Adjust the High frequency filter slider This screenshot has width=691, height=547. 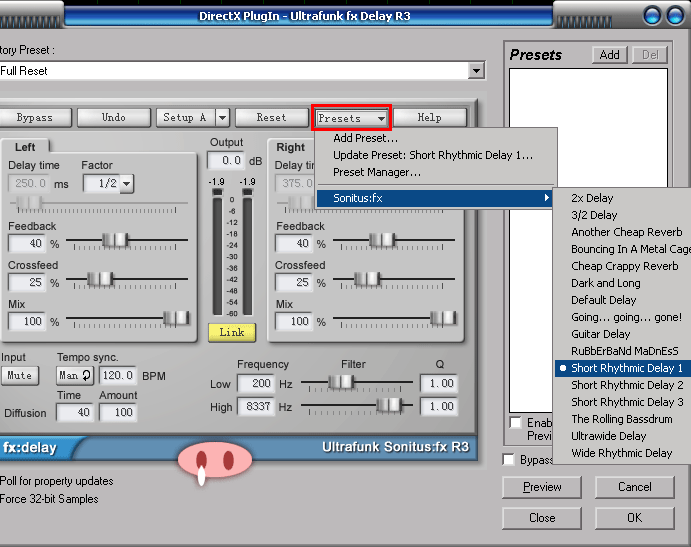pos(389,405)
